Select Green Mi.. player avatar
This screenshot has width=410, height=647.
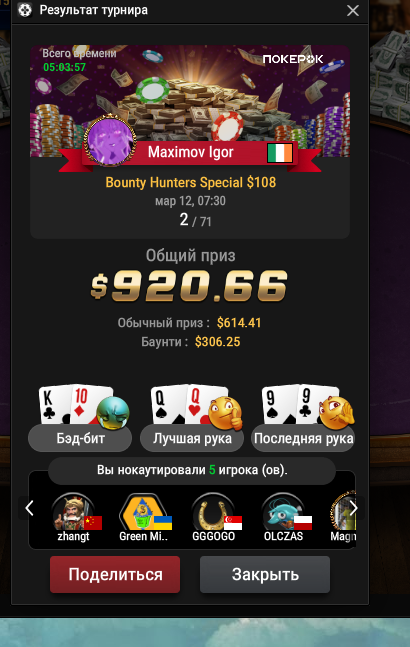point(143,512)
